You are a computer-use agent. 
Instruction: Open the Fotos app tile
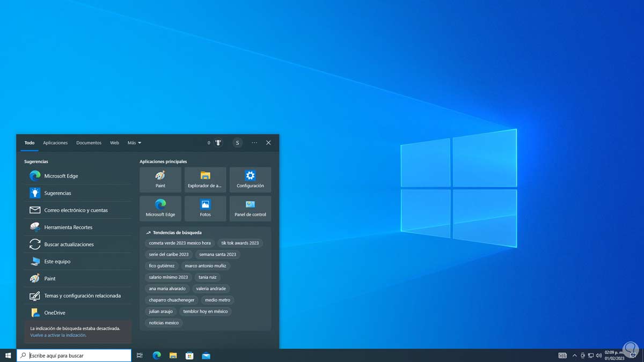point(205,208)
